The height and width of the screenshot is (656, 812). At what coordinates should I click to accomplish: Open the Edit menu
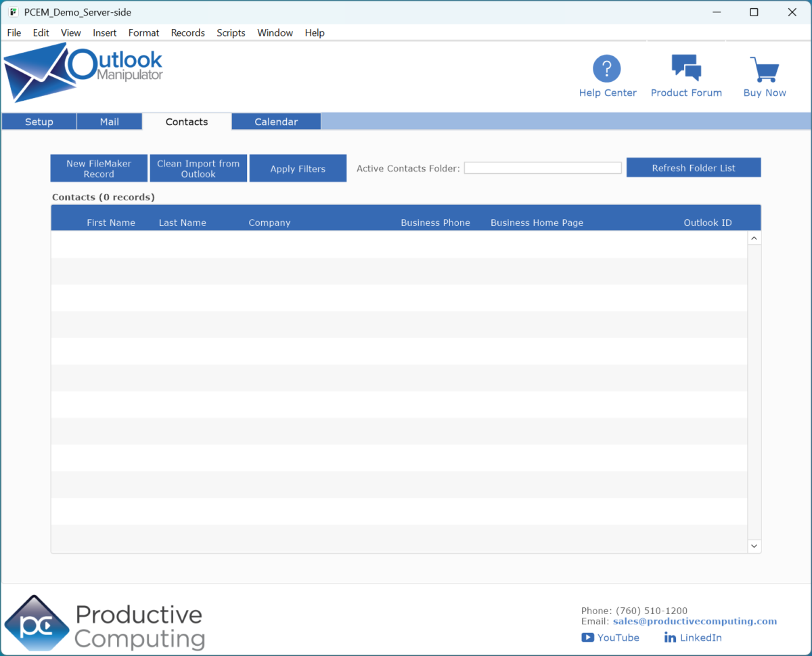click(41, 32)
